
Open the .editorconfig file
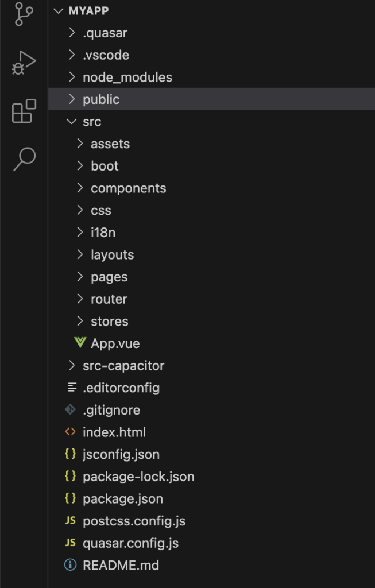[121, 388]
